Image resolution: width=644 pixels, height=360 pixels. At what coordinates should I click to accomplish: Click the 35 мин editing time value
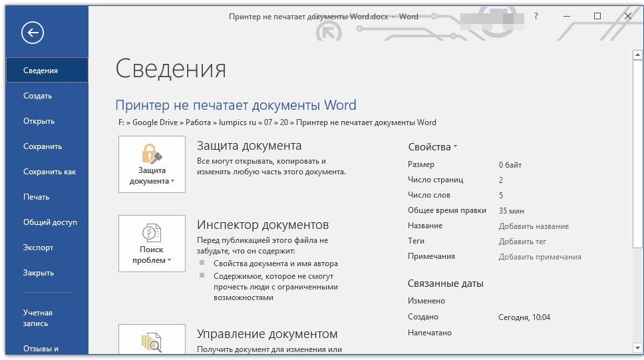(512, 211)
